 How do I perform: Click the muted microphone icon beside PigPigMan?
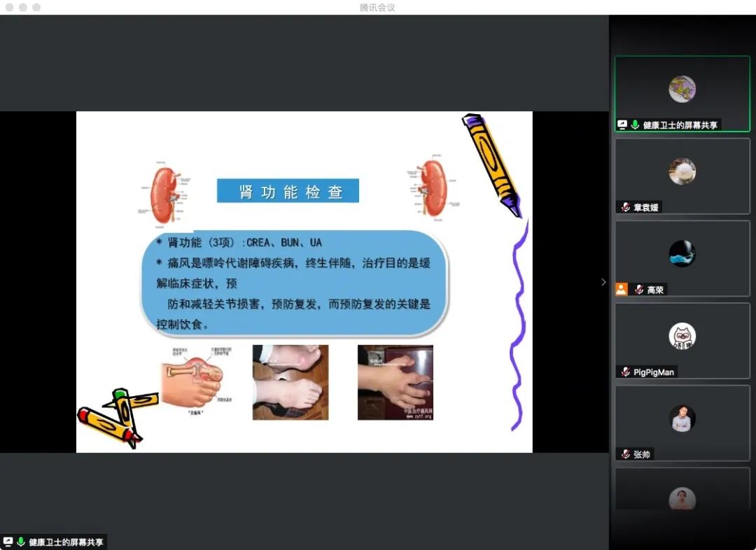click(625, 372)
